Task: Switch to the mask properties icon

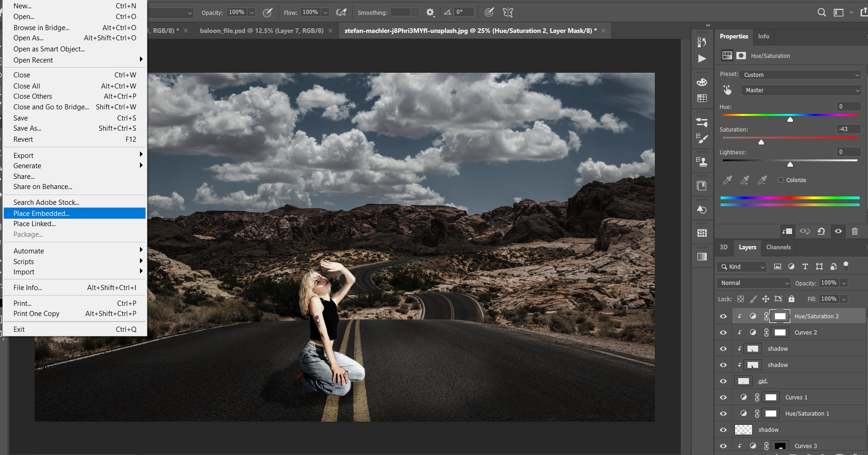Action: (x=741, y=56)
